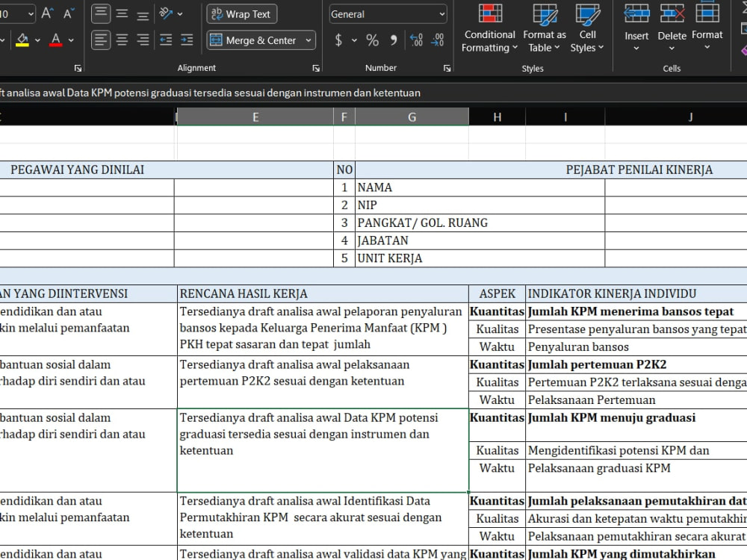Apply accounting dollar number format
Image resolution: width=747 pixels, height=560 pixels.
[338, 40]
